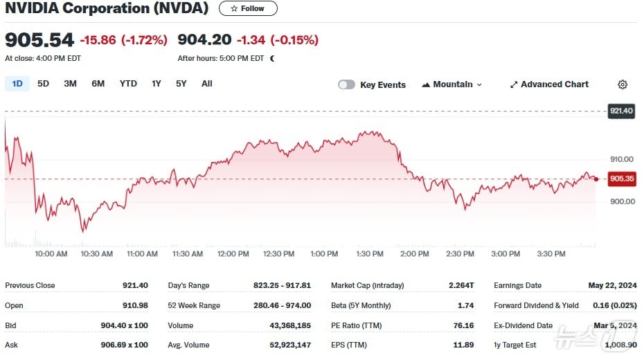Click the after-hours moon icon
The width and height of the screenshot is (644, 360).
[x=272, y=59]
